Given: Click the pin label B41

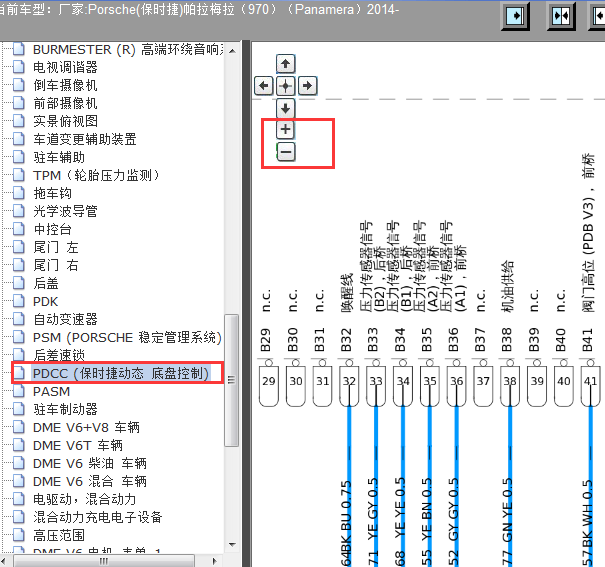Looking at the screenshot, I should 587,340.
